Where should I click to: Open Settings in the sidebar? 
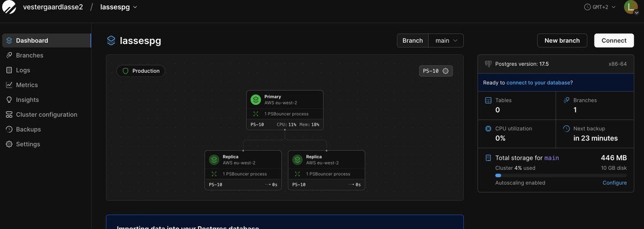[x=46, y=144]
